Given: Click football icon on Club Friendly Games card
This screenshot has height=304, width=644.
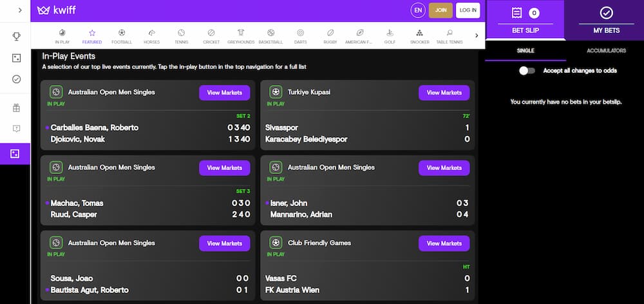Looking at the screenshot, I should tap(276, 242).
